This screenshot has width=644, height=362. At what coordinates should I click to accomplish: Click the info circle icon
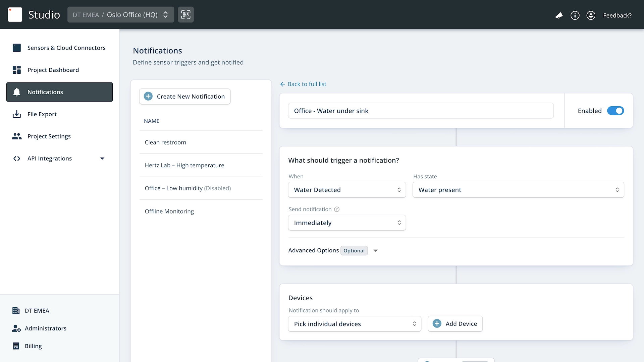(x=575, y=15)
